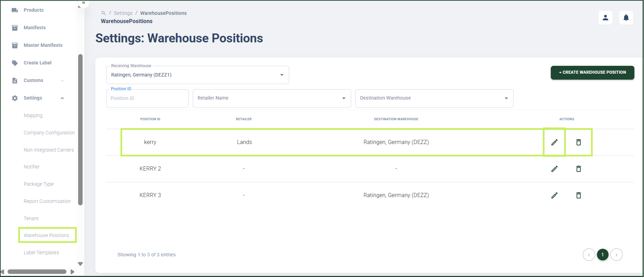This screenshot has height=277, width=644.
Task: Expand the Customs menu chevron
Action: (62, 81)
